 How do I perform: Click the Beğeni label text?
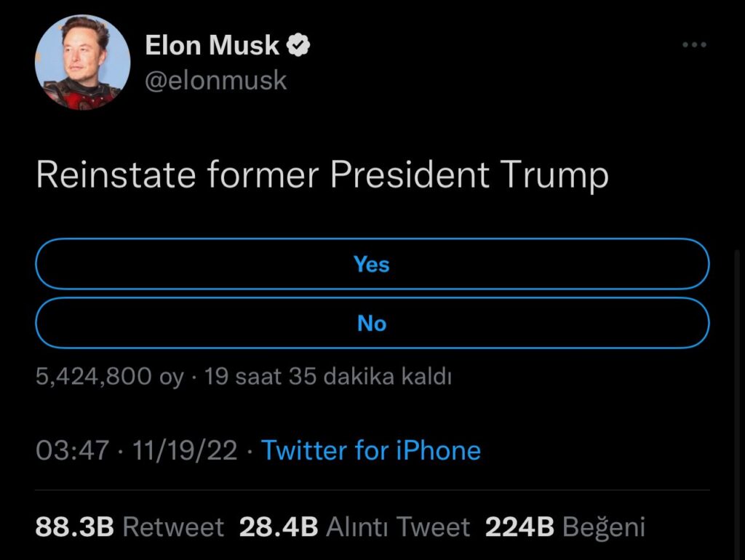click(x=604, y=527)
